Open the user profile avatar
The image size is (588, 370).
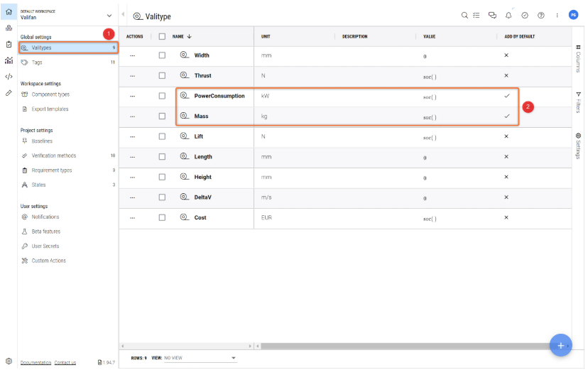pyautogui.click(x=573, y=15)
